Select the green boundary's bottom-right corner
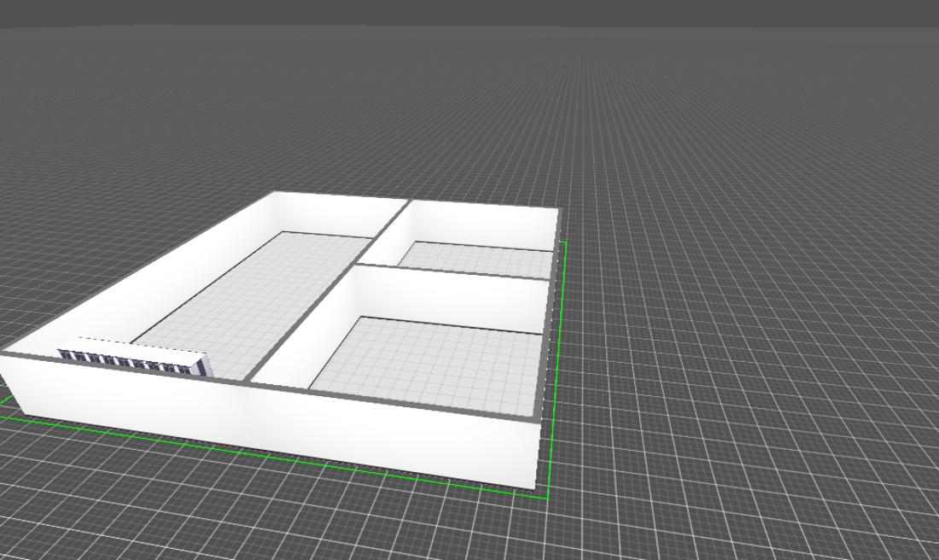This screenshot has width=939, height=560. pos(546,497)
